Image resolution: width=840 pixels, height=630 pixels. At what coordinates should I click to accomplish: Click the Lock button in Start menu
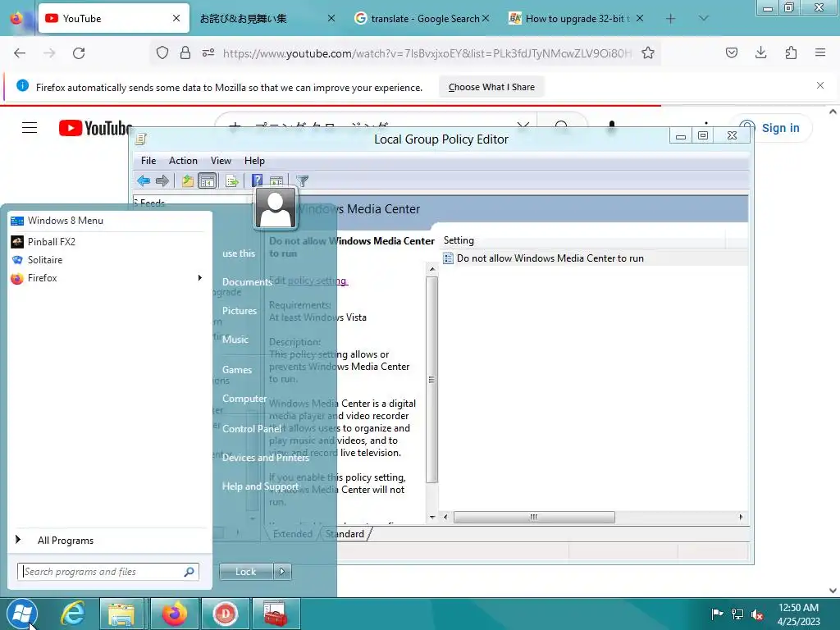coord(246,572)
